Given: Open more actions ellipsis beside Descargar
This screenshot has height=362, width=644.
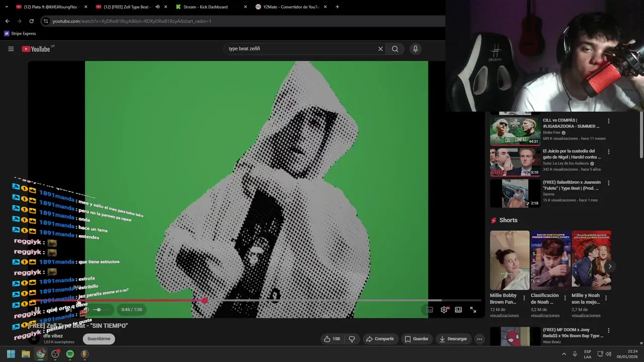Looking at the screenshot, I should [479, 339].
